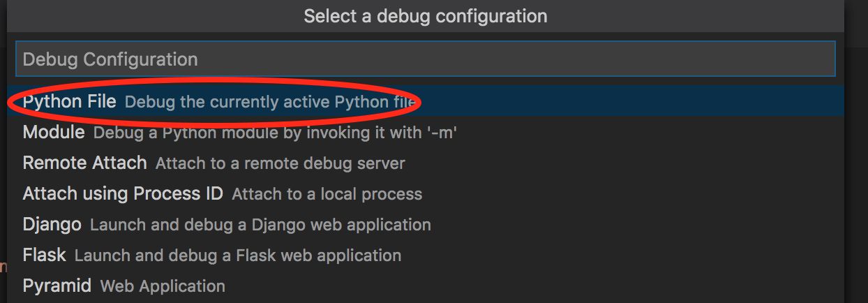Viewport: 868px width, 303px height.
Task: Select Attach using Process ID
Action: 123,193
